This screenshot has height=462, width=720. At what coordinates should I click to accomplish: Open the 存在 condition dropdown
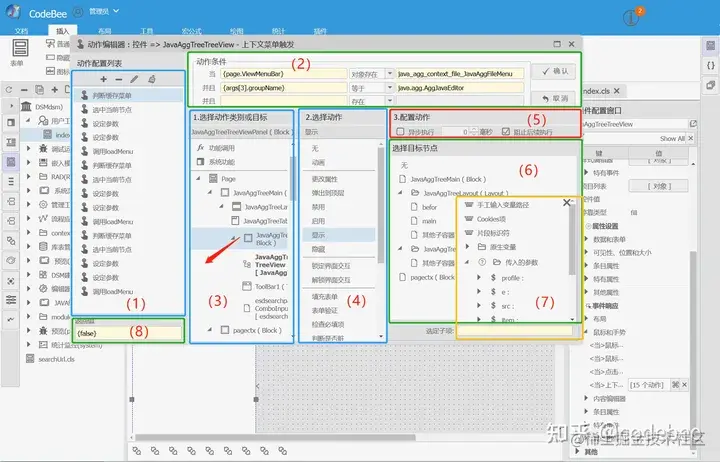pyautogui.click(x=390, y=101)
